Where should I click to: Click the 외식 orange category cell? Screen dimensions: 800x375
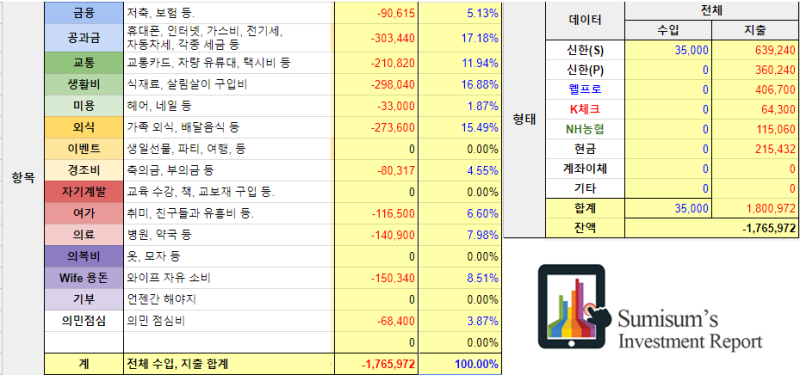[84, 127]
